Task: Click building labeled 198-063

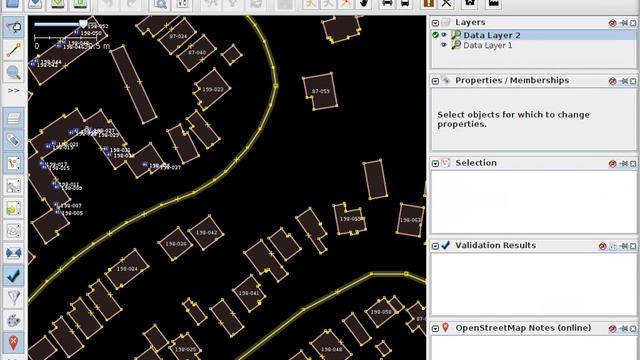Action: click(x=410, y=220)
